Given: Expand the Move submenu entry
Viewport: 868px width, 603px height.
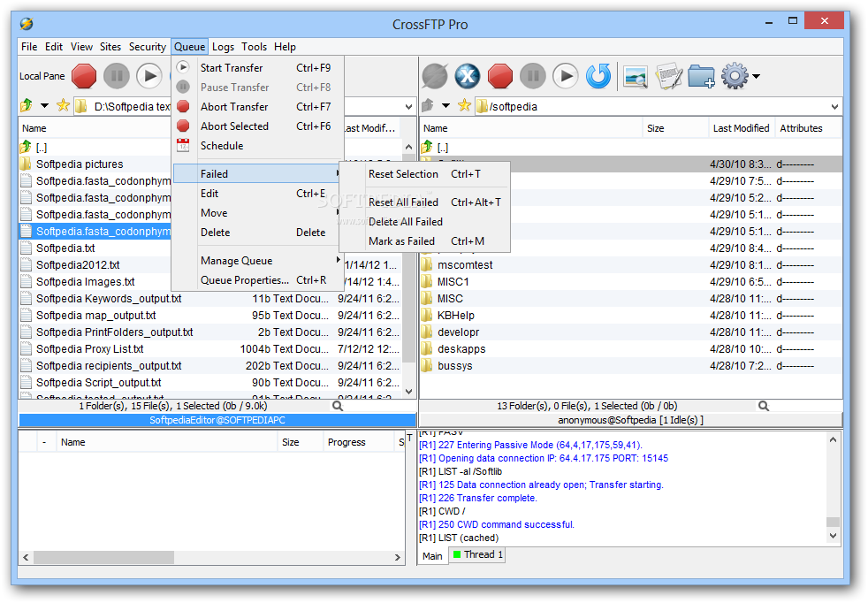Looking at the screenshot, I should pyautogui.click(x=255, y=212).
